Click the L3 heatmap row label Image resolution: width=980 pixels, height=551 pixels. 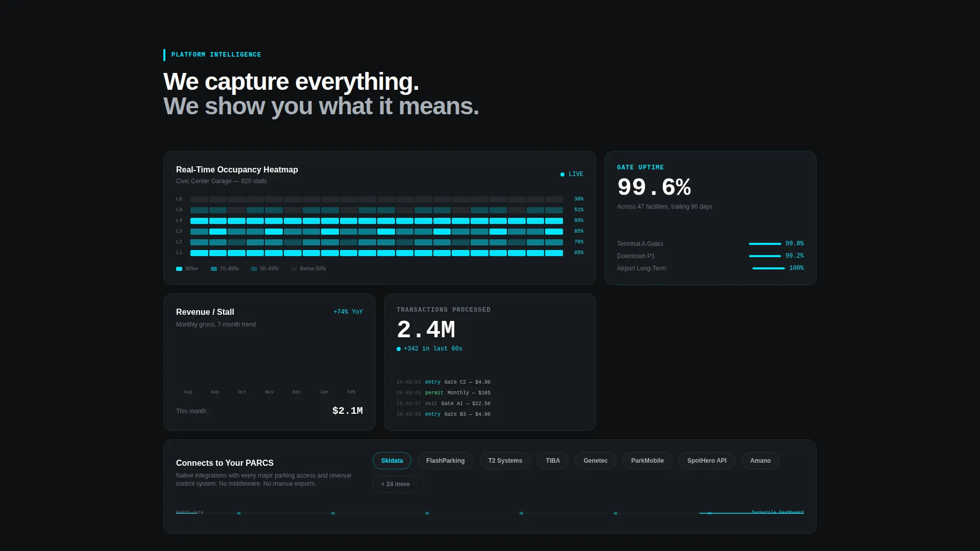179,231
